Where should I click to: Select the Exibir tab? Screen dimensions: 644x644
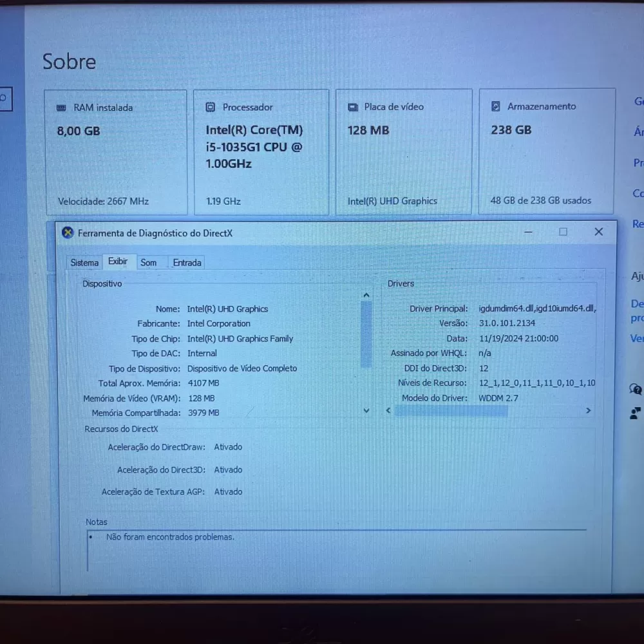(118, 261)
